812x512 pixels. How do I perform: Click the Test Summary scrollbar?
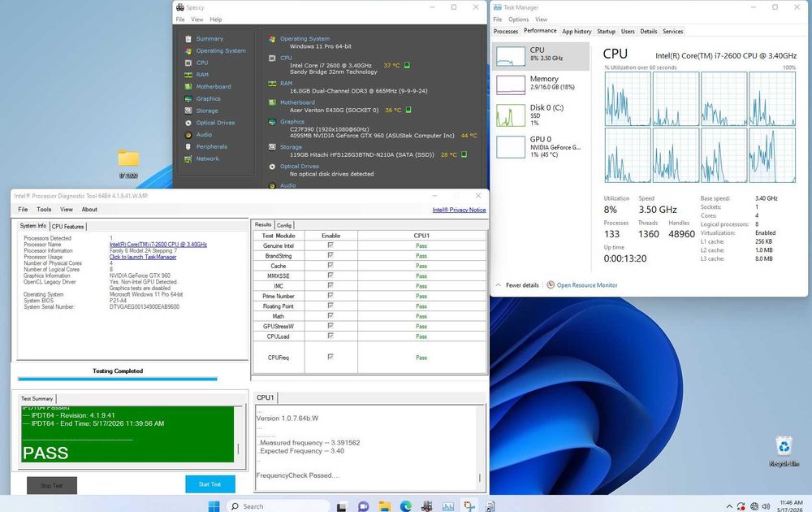238,434
